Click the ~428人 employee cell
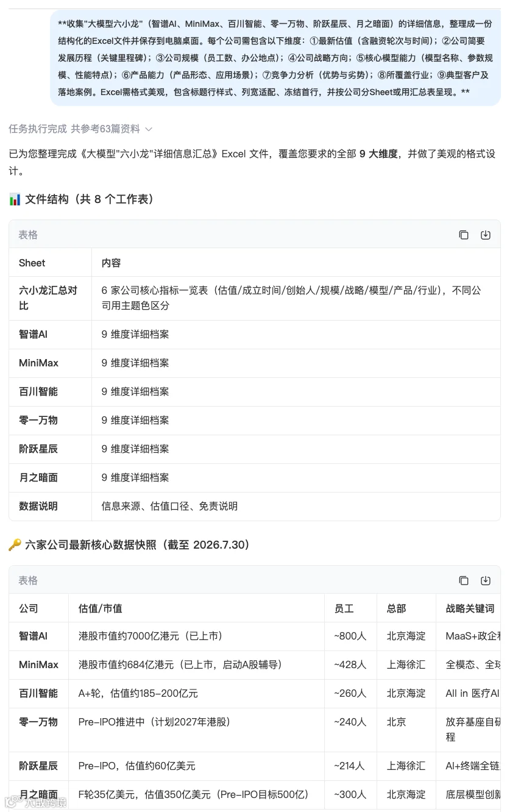Image resolution: width=507 pixels, height=812 pixels. tap(350, 665)
